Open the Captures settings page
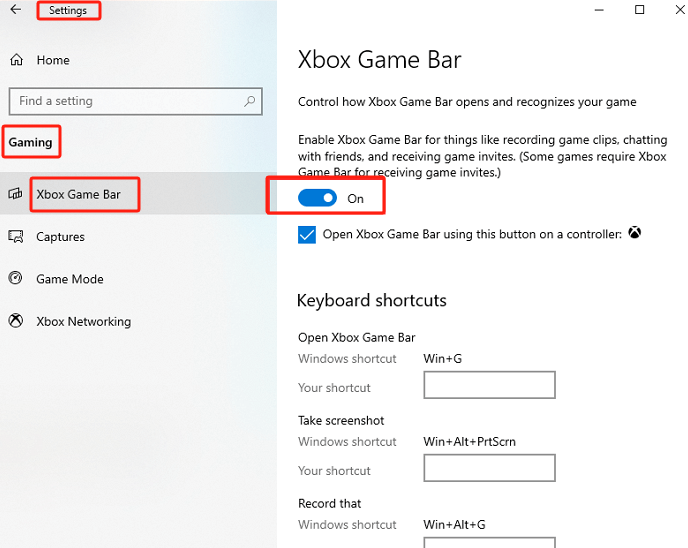688x548 pixels. tap(60, 237)
